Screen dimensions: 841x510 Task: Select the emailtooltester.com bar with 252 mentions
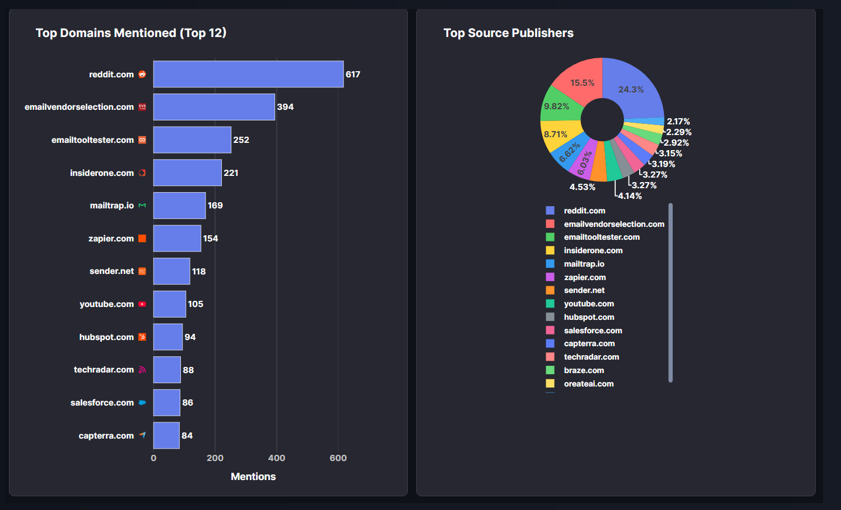coord(192,140)
